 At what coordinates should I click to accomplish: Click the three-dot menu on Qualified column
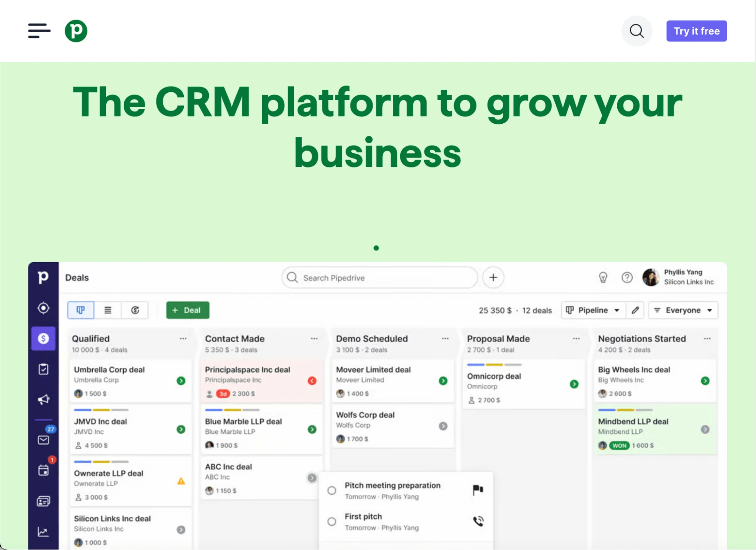pyautogui.click(x=183, y=338)
